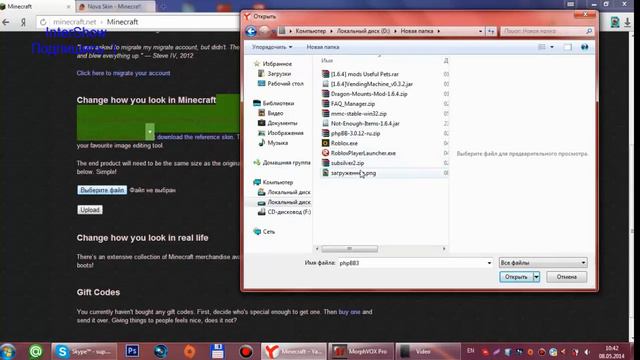
Task: Select the Roblox.exe file
Action: 344,143
